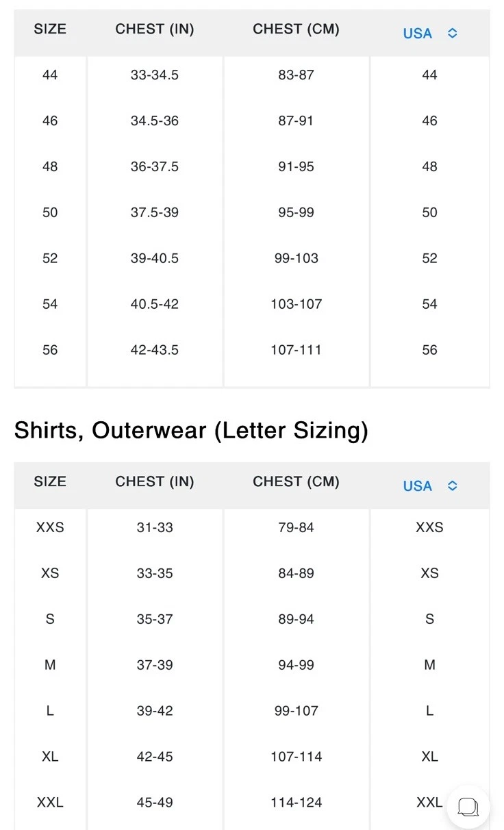Click the 36-37.5 chest inches value
504x830 pixels.
tap(155, 166)
